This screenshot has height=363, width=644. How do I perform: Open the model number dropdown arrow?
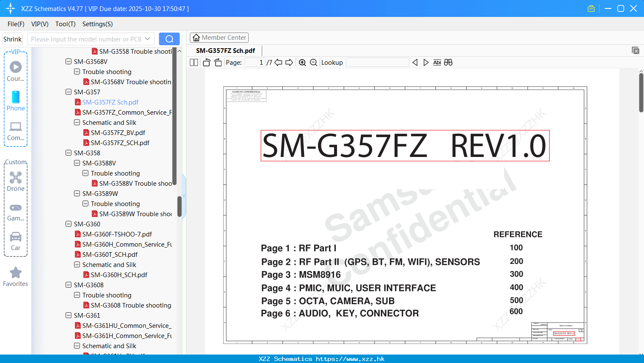tap(148, 39)
